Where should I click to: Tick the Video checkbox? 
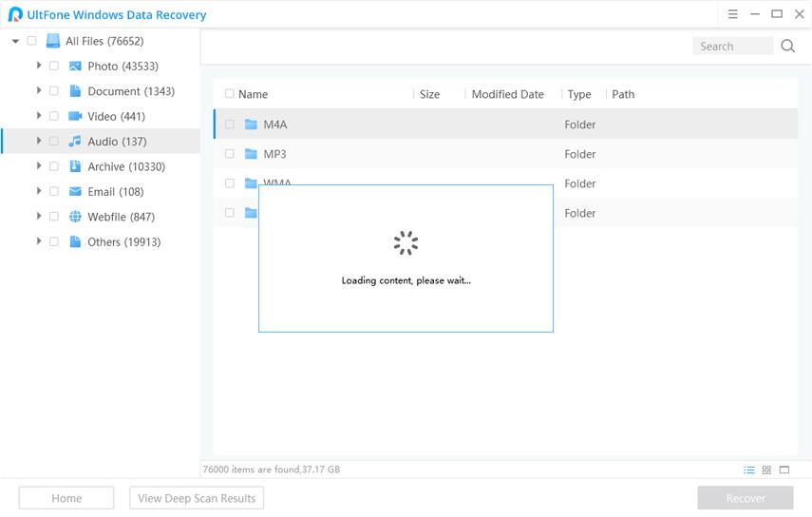click(54, 116)
